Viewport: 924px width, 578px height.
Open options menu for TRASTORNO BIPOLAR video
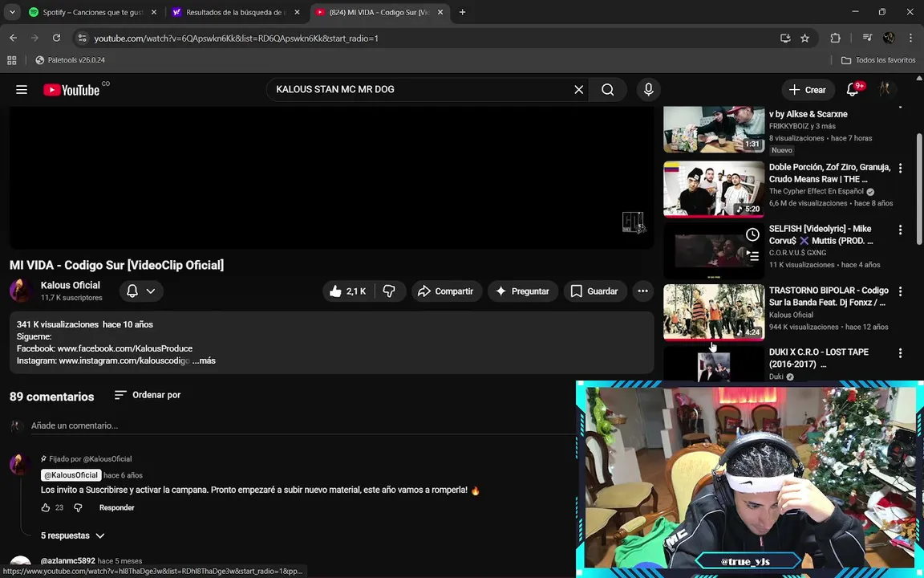point(900,291)
